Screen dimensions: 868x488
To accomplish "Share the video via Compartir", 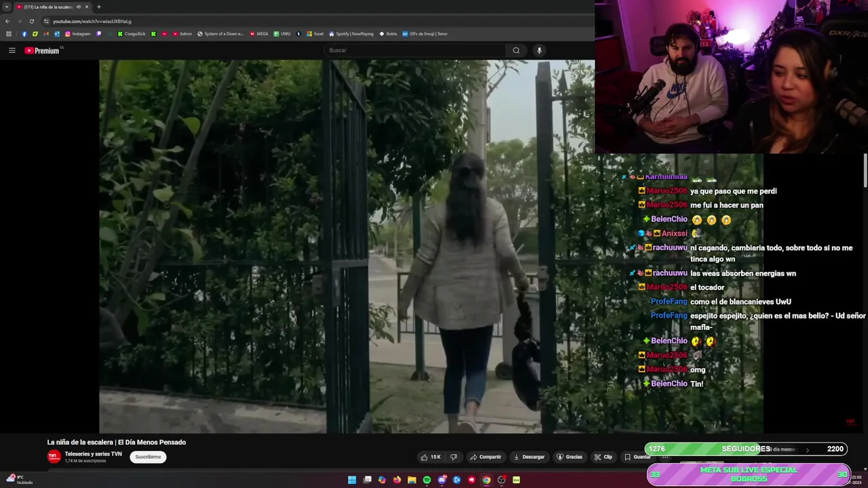I will [486, 457].
